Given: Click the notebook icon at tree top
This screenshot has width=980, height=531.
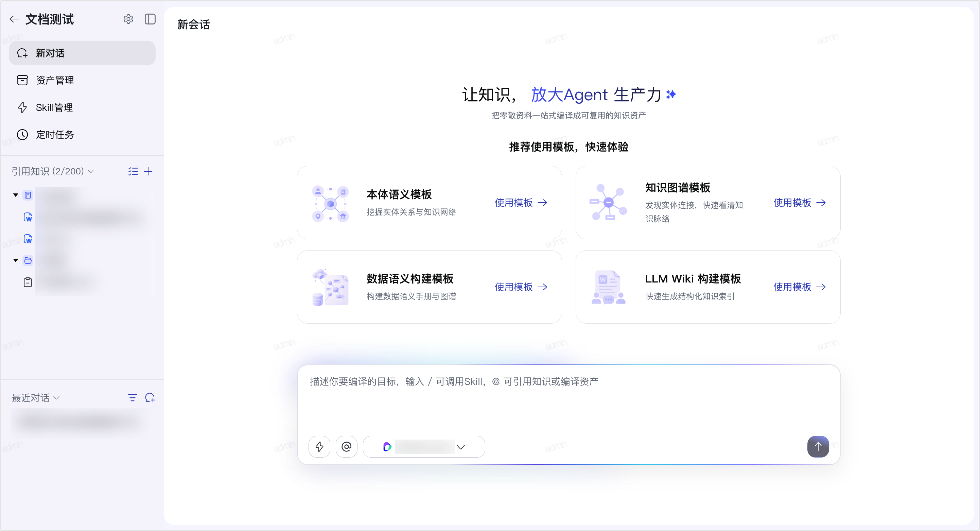Looking at the screenshot, I should (x=28, y=195).
